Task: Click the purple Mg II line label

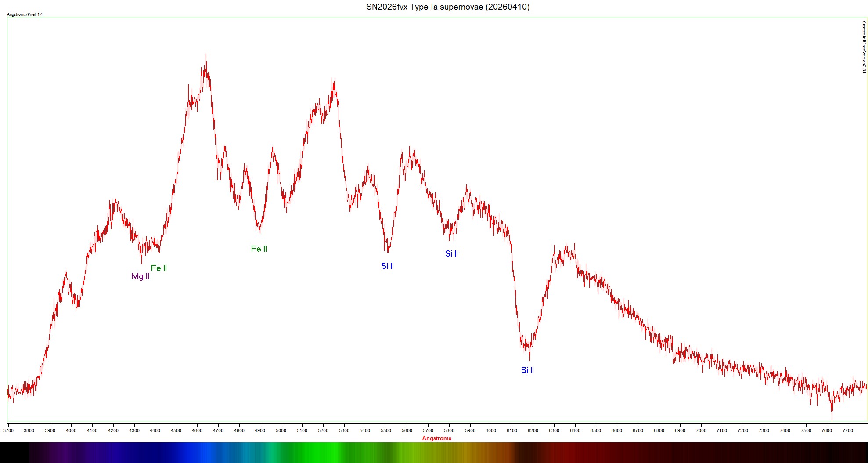Action: pos(140,276)
